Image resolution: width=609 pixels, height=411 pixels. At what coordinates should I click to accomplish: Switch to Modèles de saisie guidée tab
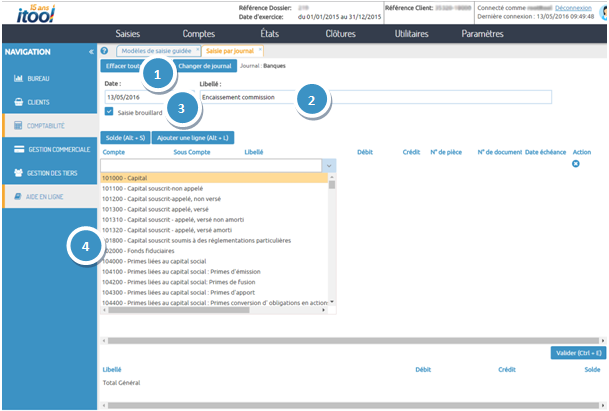click(155, 50)
